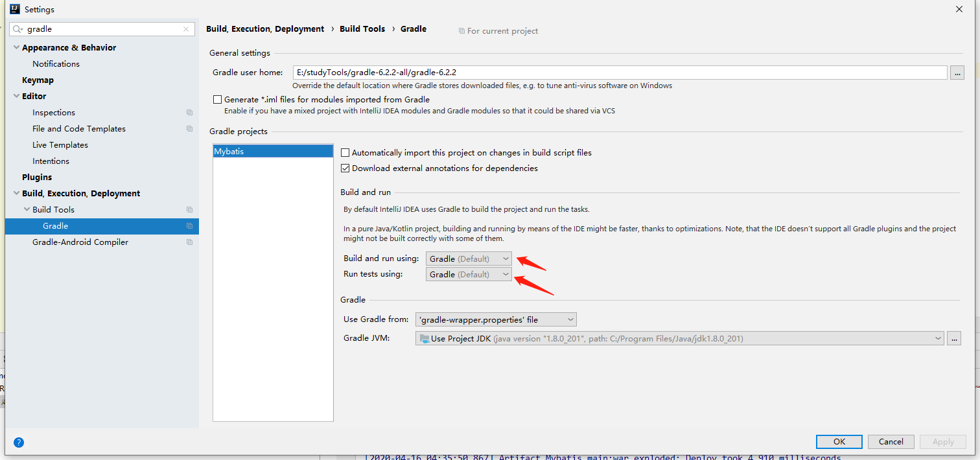
Task: Open the Gradle JVM dropdown
Action: point(680,338)
